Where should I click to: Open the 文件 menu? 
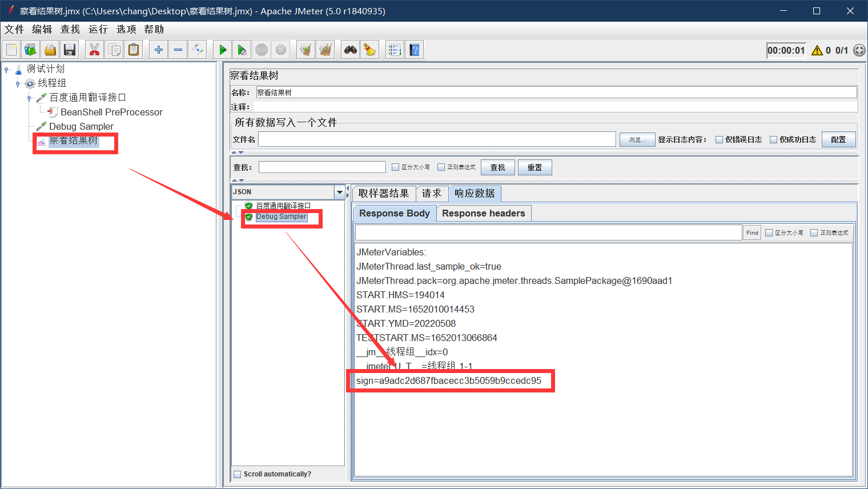pyautogui.click(x=14, y=29)
